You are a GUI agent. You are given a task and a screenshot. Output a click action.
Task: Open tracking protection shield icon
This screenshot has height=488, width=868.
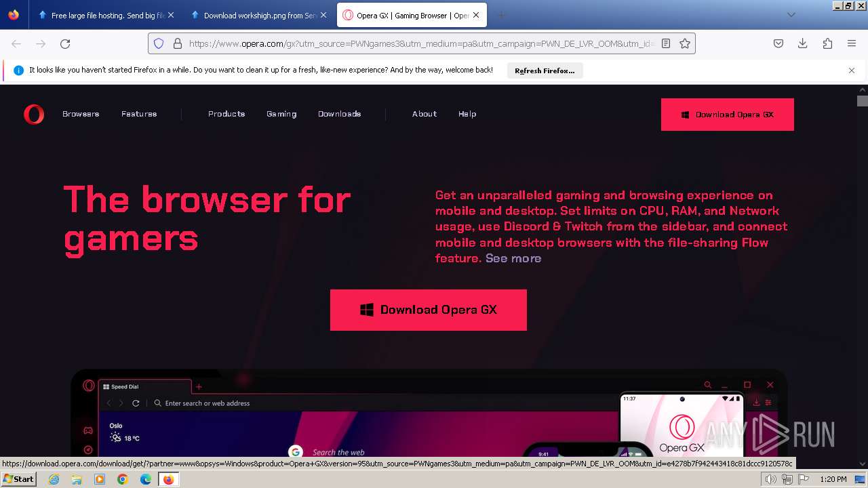coord(159,43)
